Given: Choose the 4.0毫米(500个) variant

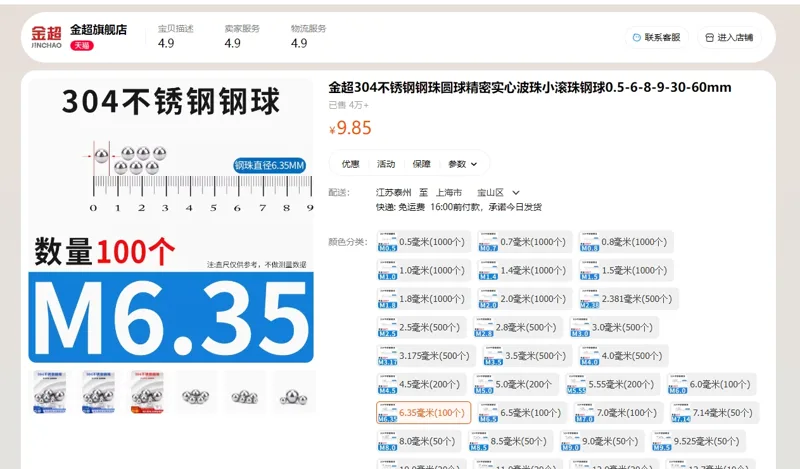Looking at the screenshot, I should pos(623,356).
